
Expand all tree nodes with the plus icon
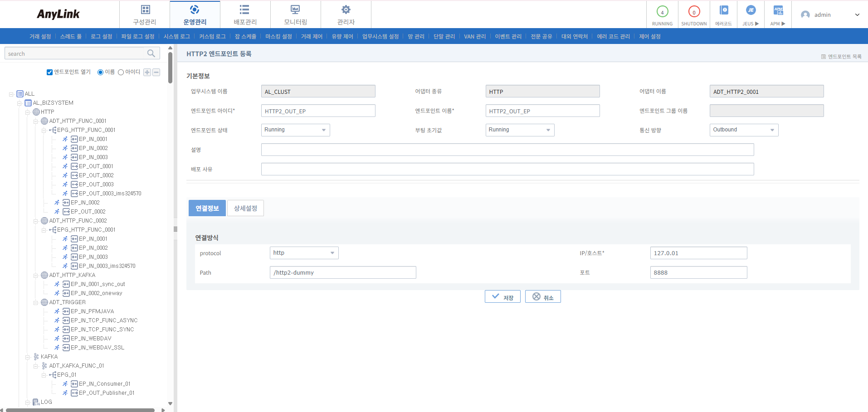coord(146,72)
